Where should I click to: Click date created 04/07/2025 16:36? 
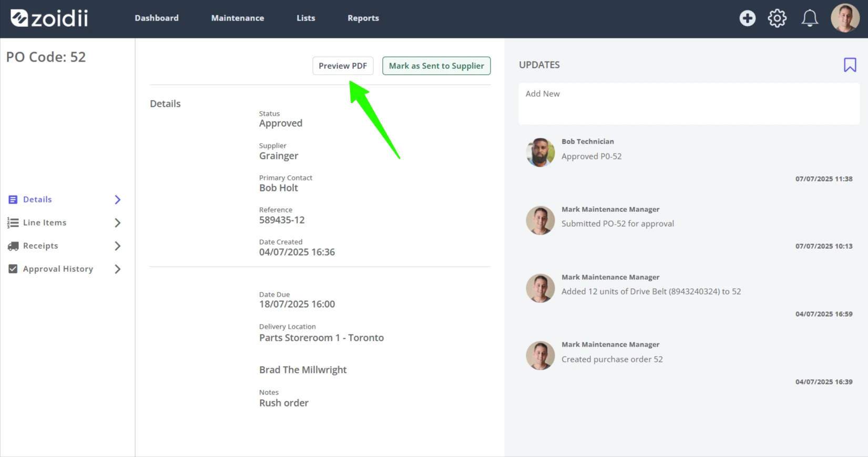tap(297, 252)
